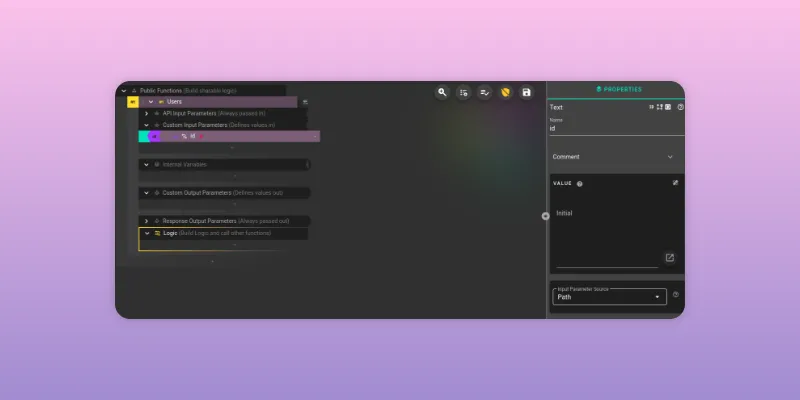This screenshot has width=800, height=400.
Task: Click help icon next to Input Parameter Source
Action: pyautogui.click(x=676, y=295)
